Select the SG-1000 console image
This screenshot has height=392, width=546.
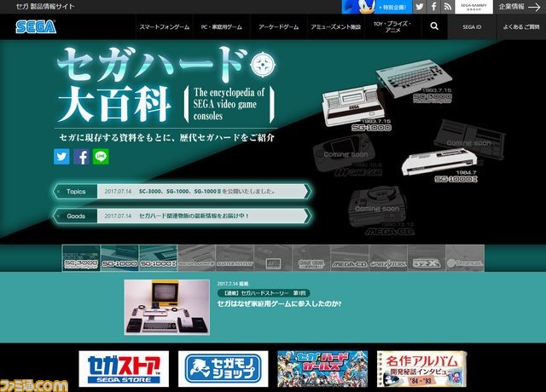[355, 107]
